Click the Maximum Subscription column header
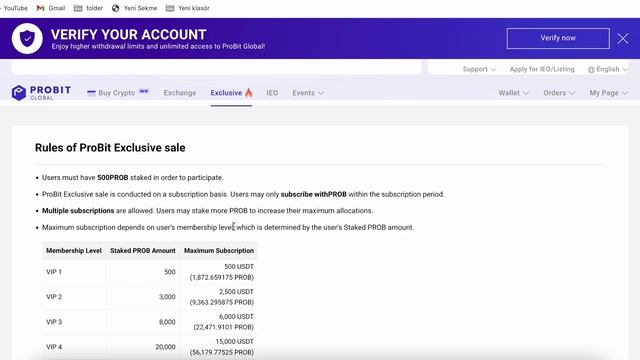640x360 pixels. pyautogui.click(x=219, y=251)
